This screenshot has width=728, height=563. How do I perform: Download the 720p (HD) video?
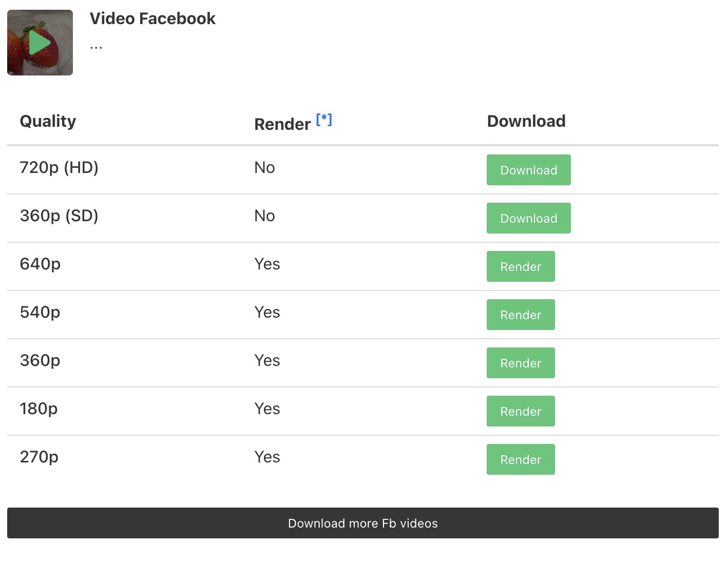click(x=528, y=170)
